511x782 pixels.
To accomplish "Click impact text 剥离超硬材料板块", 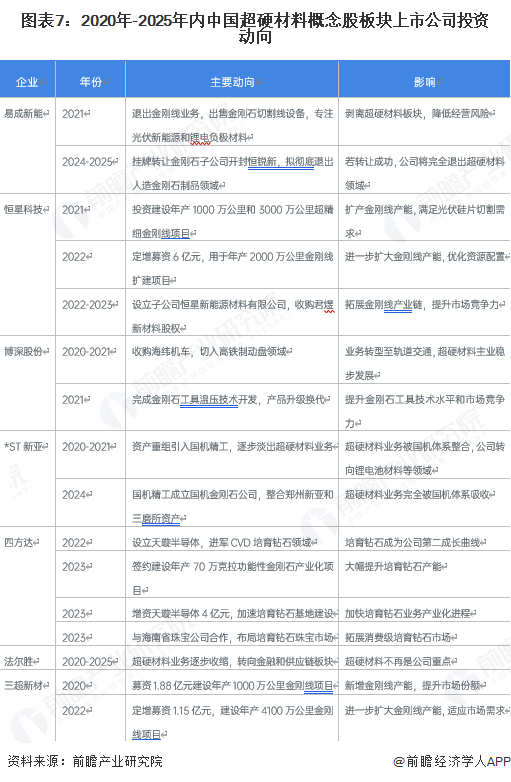I will pyautogui.click(x=384, y=114).
